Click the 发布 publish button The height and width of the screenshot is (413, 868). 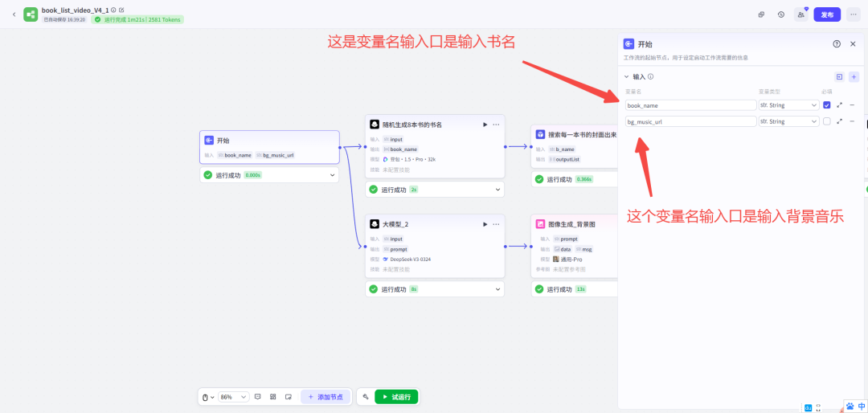(x=827, y=14)
